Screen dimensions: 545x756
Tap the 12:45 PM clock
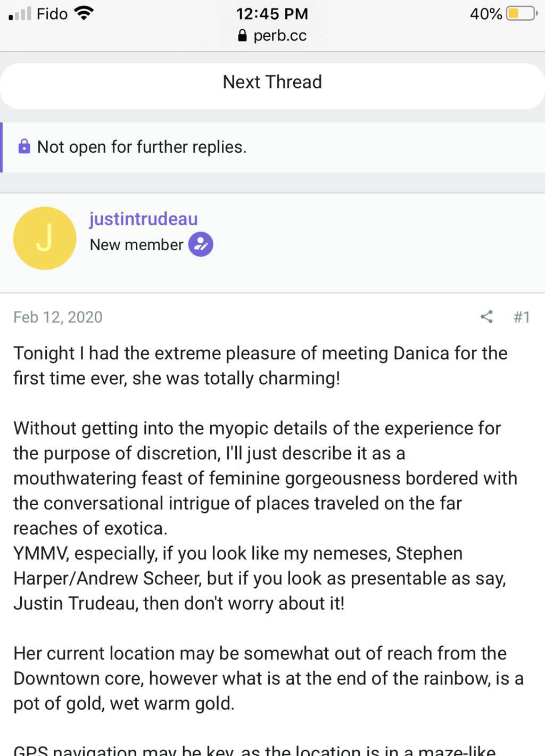(272, 13)
